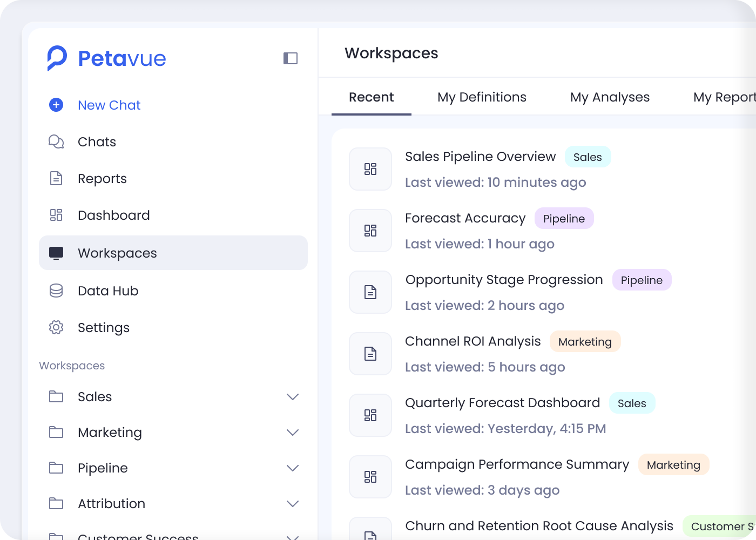The height and width of the screenshot is (540, 756).
Task: Click the Pipeline tag on Opportunity Stage Progression
Action: 642,280
